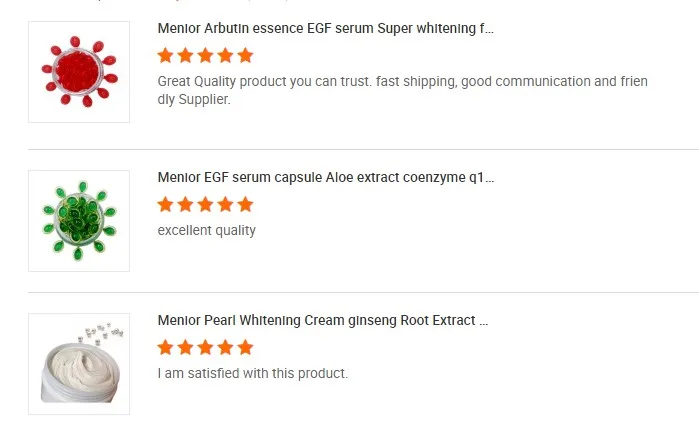Click fourth star of the Aloe capsule rating
699x436 pixels.
tap(226, 204)
